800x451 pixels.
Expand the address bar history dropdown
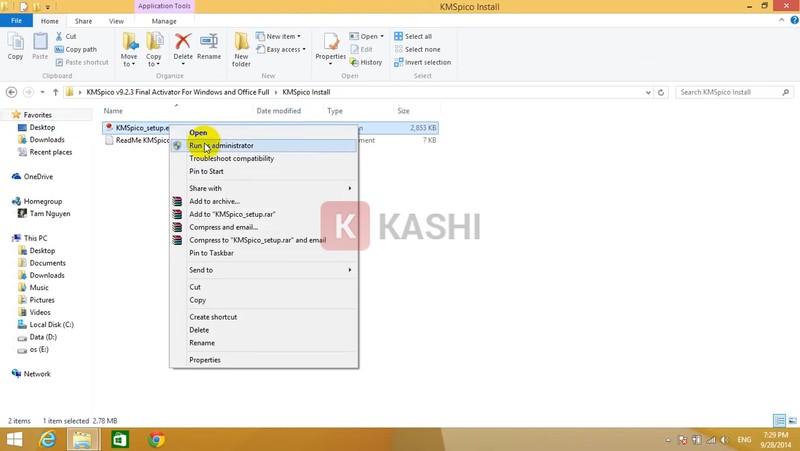[648, 92]
